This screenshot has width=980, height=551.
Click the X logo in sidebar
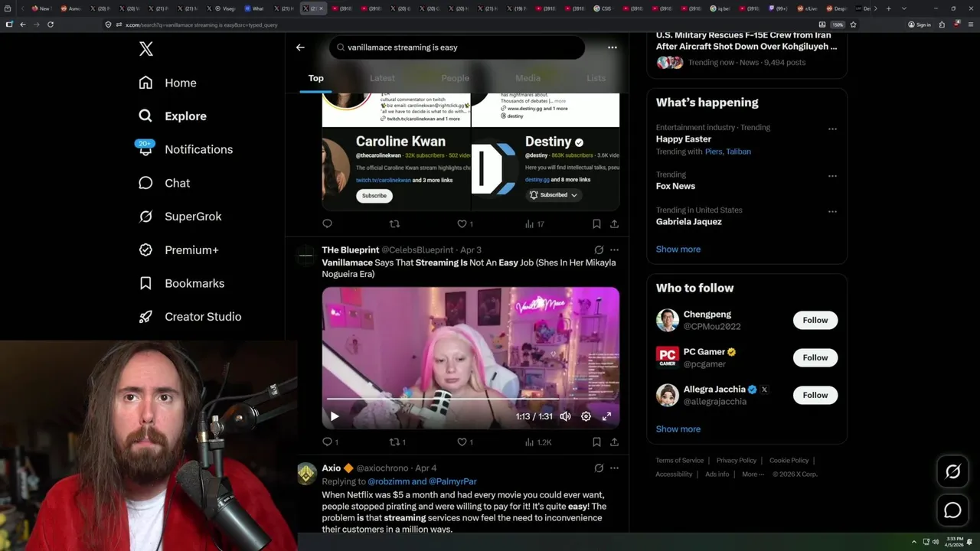coord(145,49)
